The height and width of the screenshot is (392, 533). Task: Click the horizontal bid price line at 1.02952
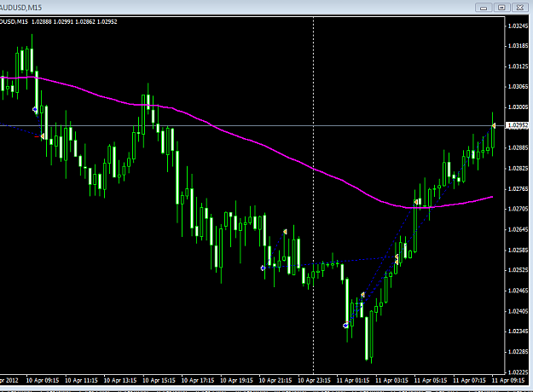point(252,125)
